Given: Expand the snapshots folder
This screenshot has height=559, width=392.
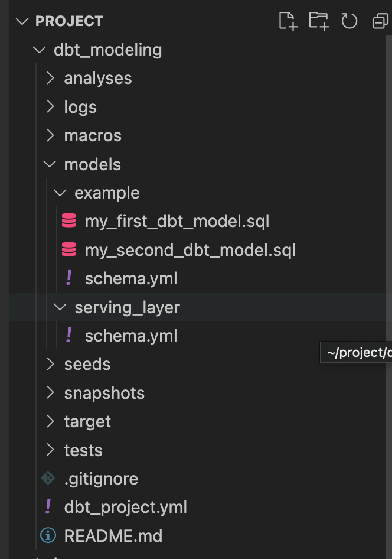Looking at the screenshot, I should (x=51, y=393).
